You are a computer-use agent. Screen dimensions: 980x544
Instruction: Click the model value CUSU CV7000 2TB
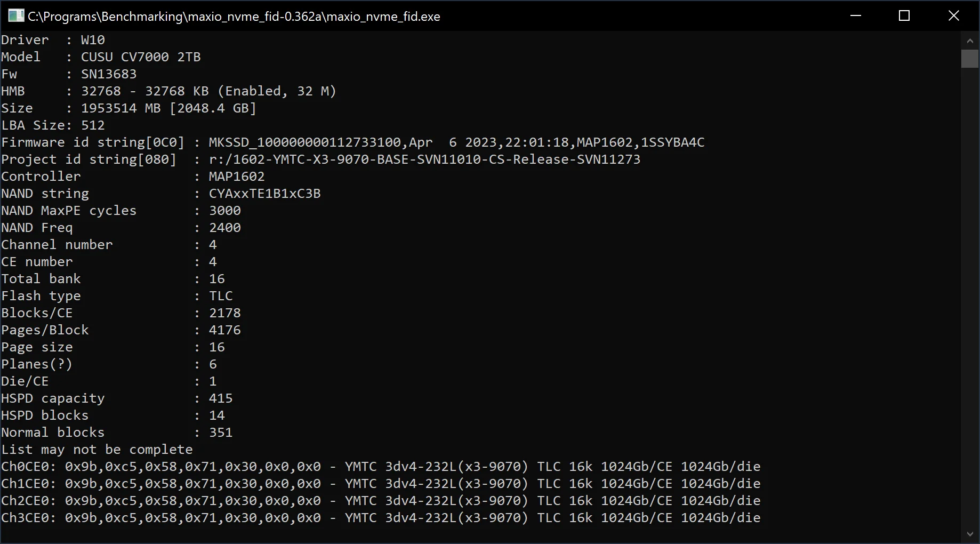point(141,57)
